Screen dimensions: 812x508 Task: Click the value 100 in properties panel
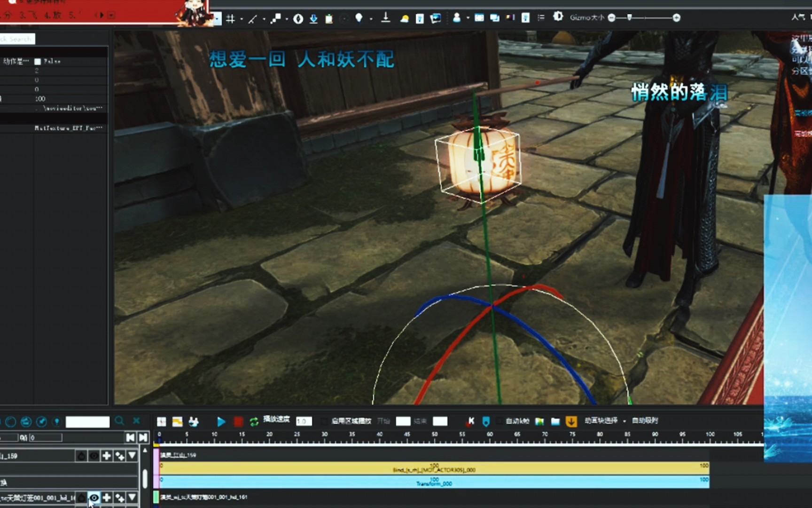40,99
